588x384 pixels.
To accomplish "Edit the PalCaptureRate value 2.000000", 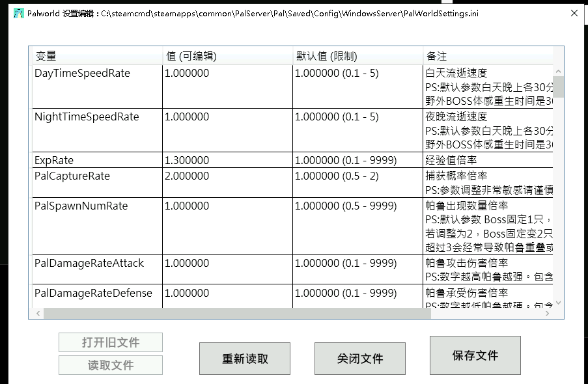I will pyautogui.click(x=228, y=183).
